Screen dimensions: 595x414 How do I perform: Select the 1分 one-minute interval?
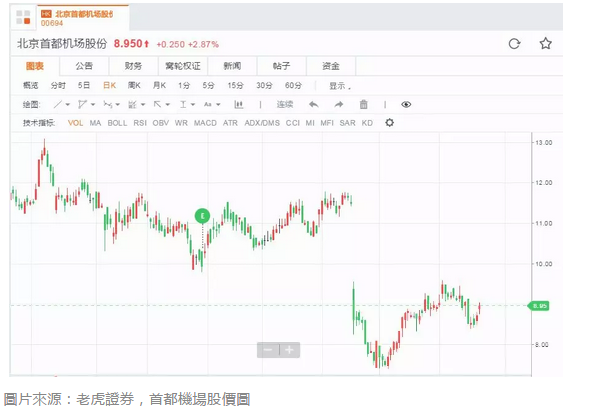(184, 85)
